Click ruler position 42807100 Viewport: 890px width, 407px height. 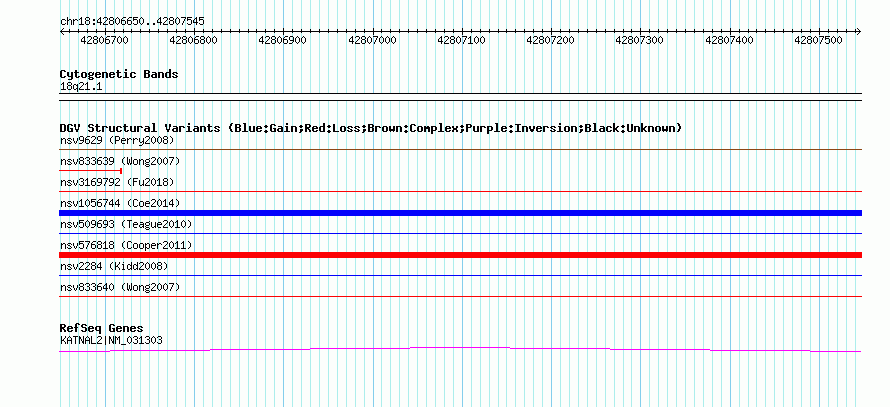461,40
